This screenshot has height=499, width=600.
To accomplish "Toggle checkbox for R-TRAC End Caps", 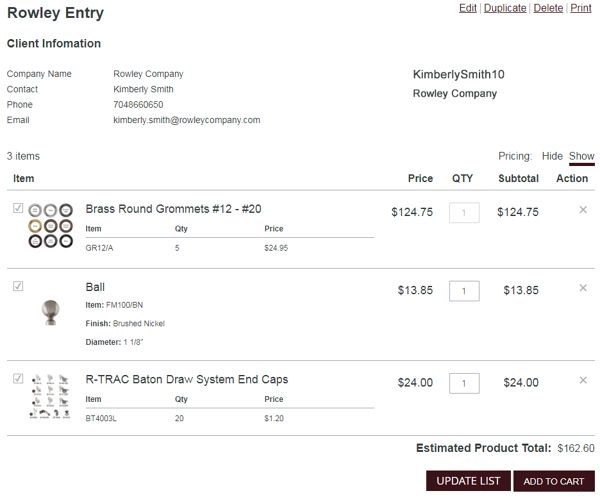I will pos(18,379).
